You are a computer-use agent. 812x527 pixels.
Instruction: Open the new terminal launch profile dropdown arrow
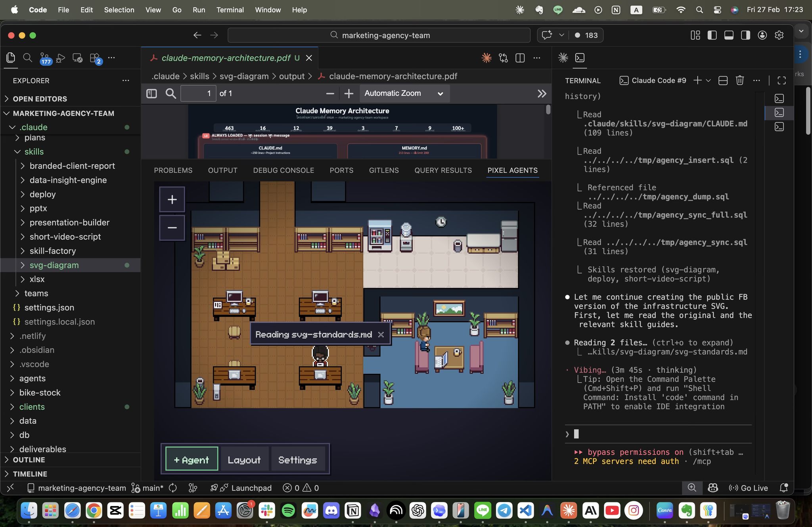coord(709,80)
